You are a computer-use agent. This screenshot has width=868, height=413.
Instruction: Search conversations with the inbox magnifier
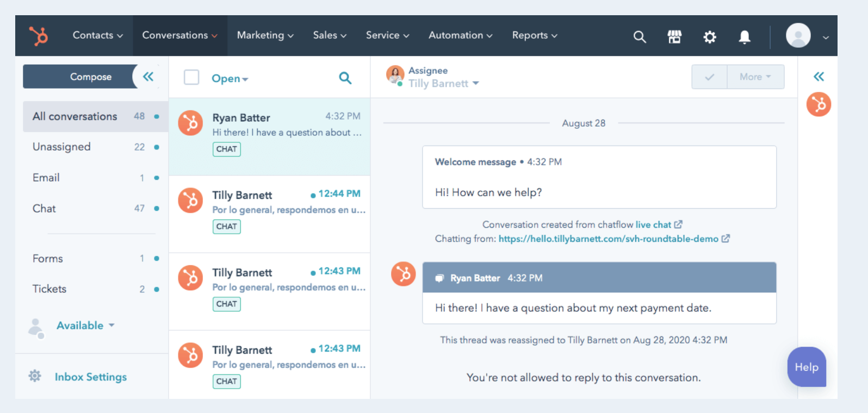[x=345, y=78]
